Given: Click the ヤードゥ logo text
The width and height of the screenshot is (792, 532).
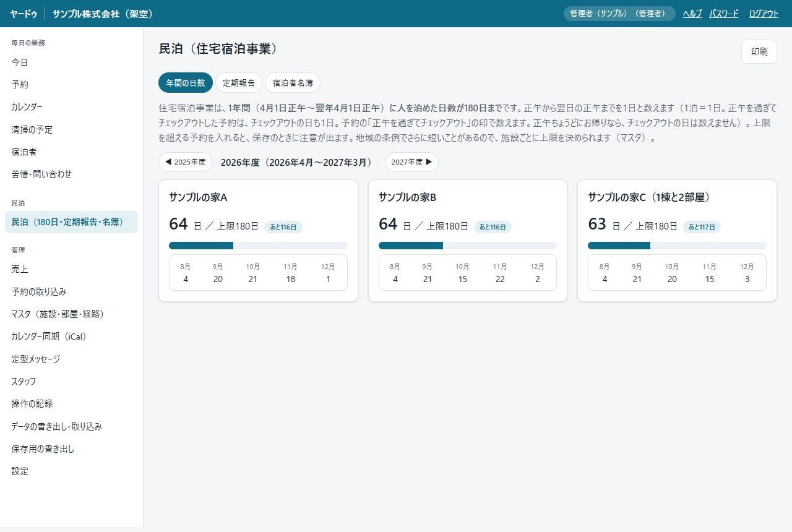Looking at the screenshot, I should (x=24, y=14).
